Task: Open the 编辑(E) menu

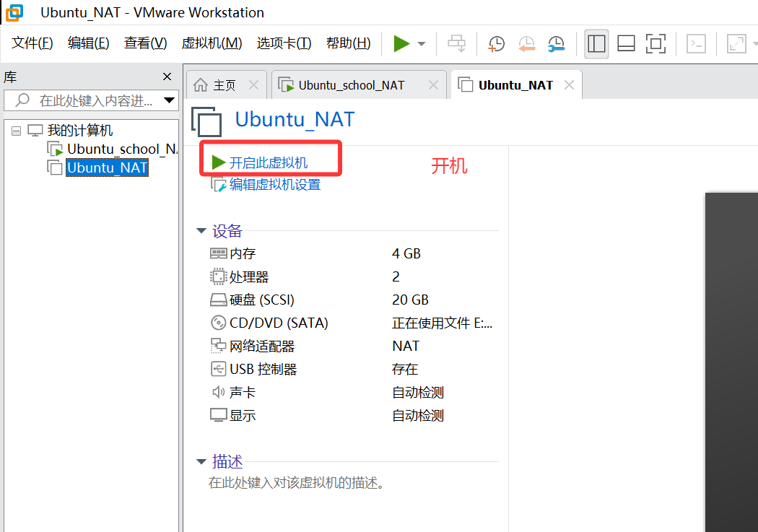Action: [89, 43]
